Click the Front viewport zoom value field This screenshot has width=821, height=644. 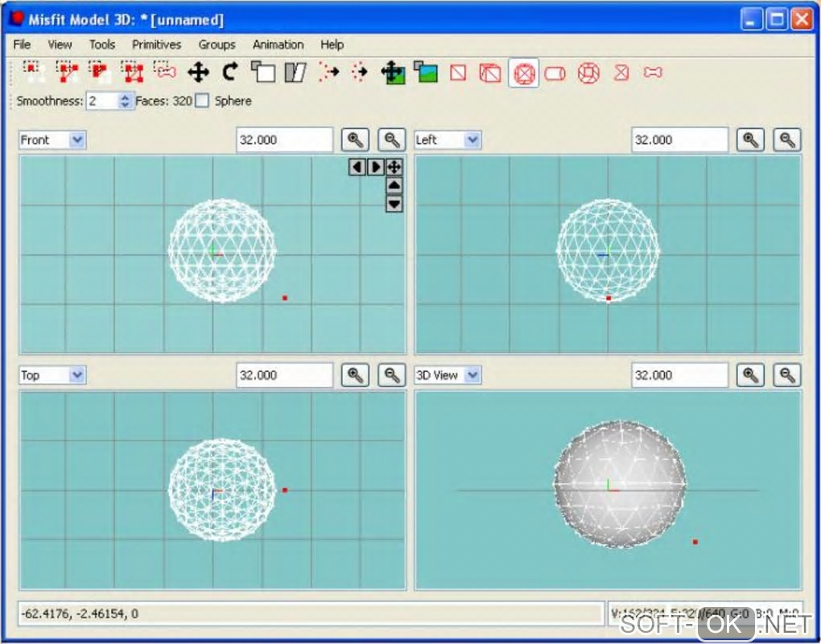(284, 140)
